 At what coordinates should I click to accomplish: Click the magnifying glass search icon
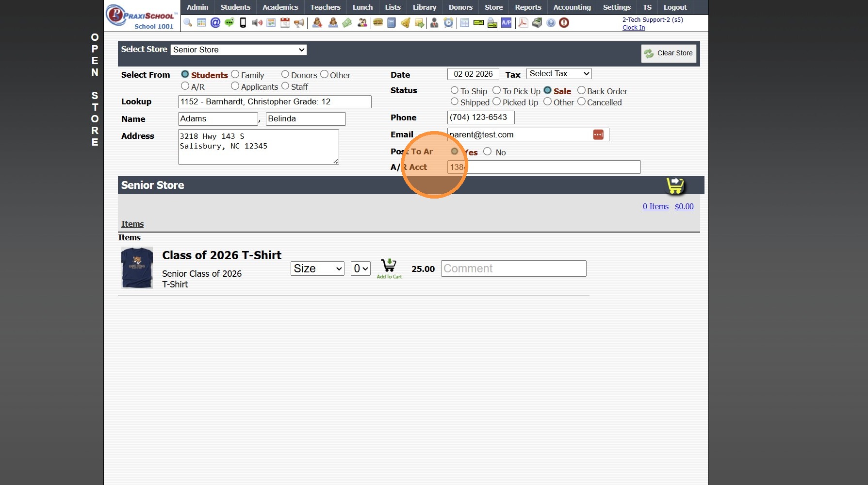coord(188,23)
